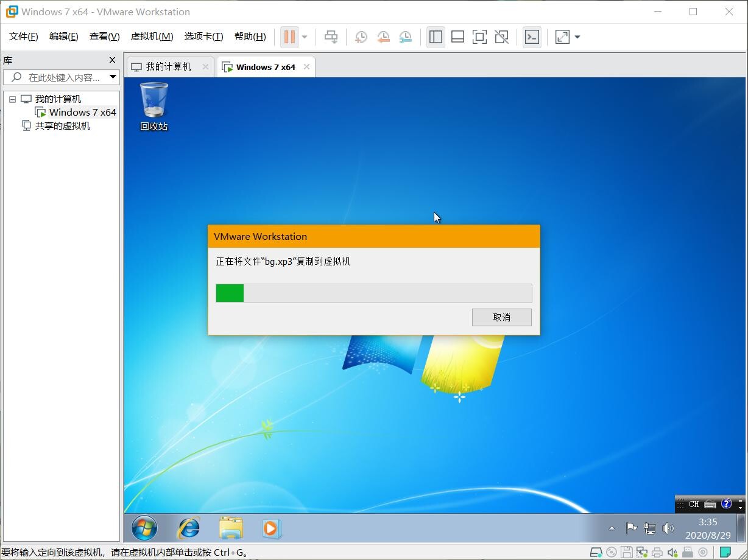748x560 pixels.
Task: Click the VMware Workstation dialog title bar
Action: 374,236
